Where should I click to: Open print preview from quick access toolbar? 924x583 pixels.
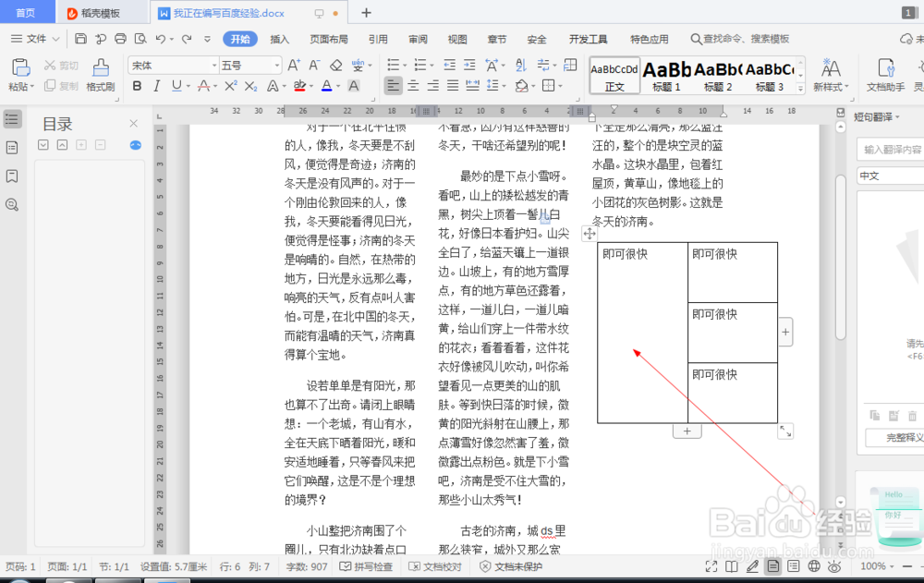click(x=141, y=38)
